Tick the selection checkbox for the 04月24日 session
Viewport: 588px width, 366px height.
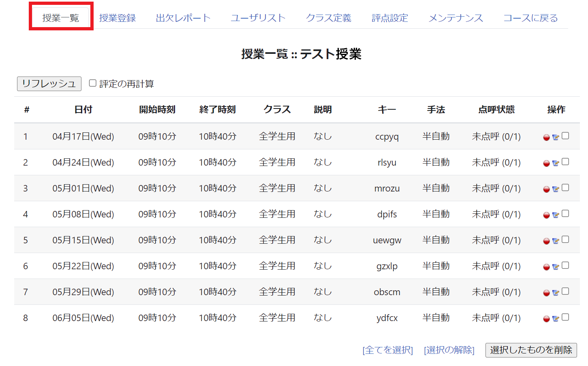(x=565, y=162)
